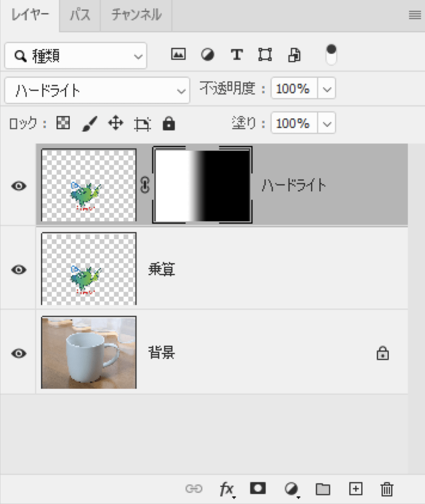The width and height of the screenshot is (425, 504).
Task: Switch to the チャンネル tab
Action: 136,15
